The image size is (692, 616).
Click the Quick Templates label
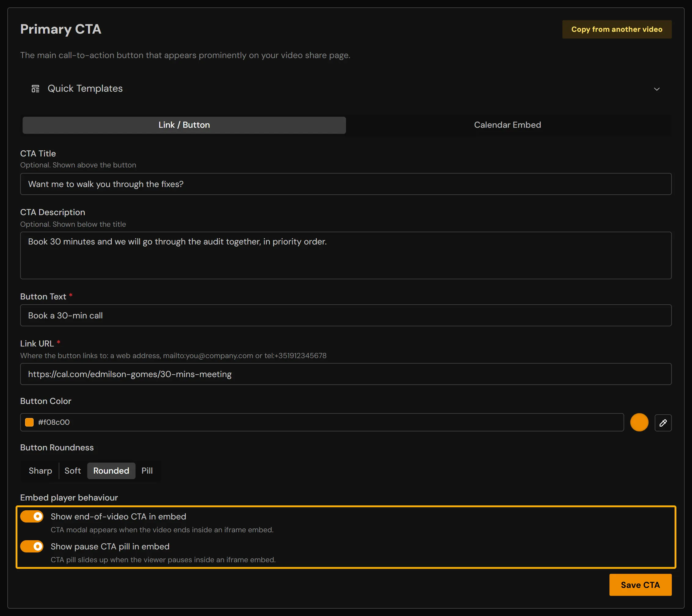(x=85, y=89)
